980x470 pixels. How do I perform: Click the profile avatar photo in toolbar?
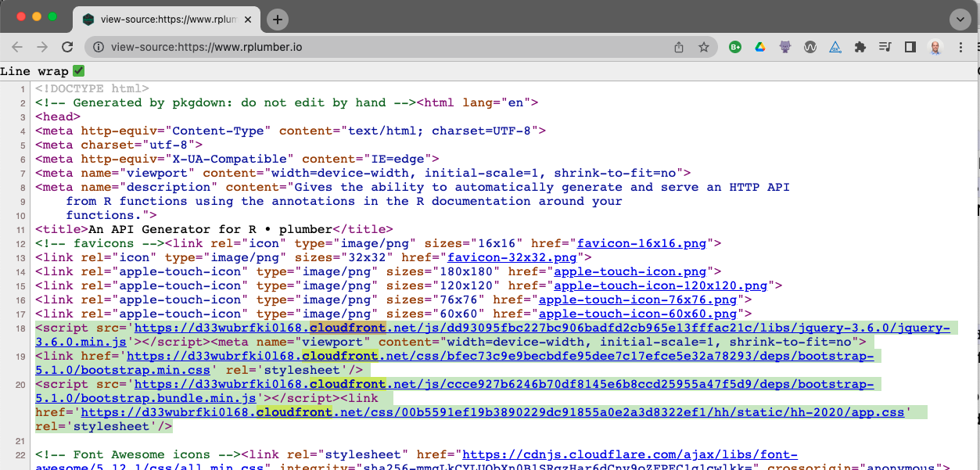(x=935, y=47)
